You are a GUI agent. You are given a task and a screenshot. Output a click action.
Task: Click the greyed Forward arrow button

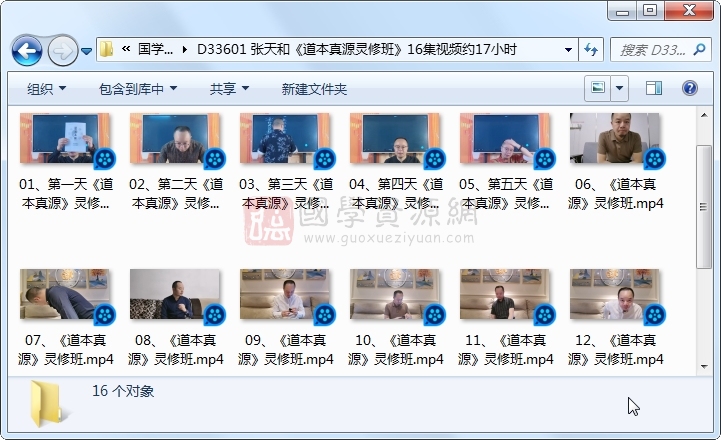coord(62,50)
